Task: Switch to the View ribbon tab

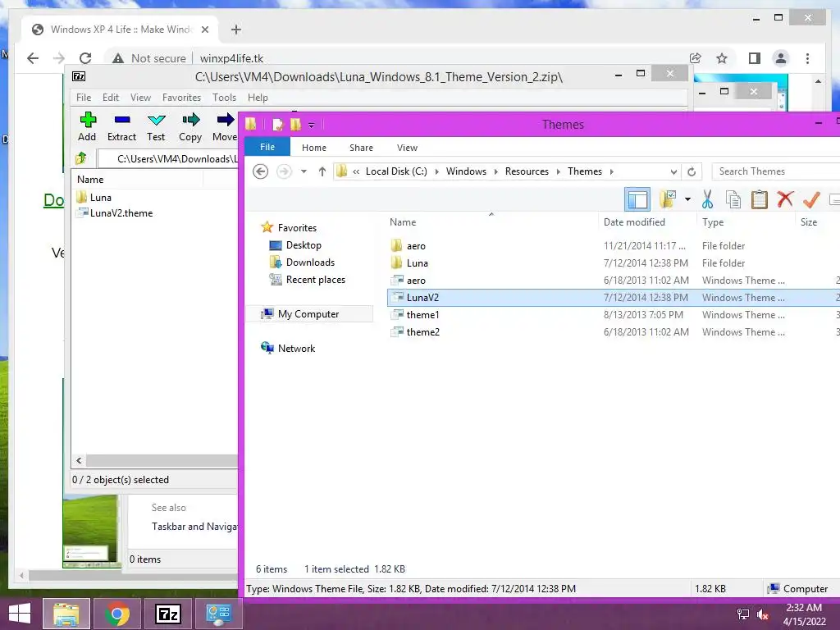Action: (407, 148)
